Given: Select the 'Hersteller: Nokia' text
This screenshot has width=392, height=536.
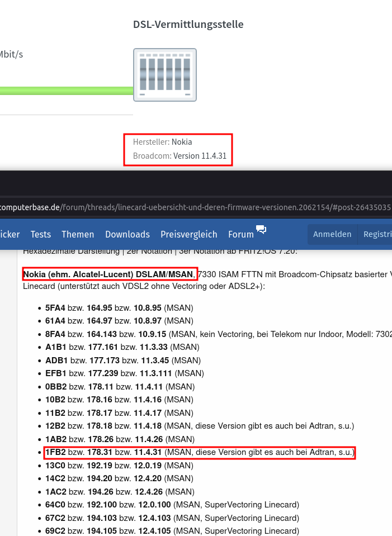Looking at the screenshot, I should (x=163, y=142).
